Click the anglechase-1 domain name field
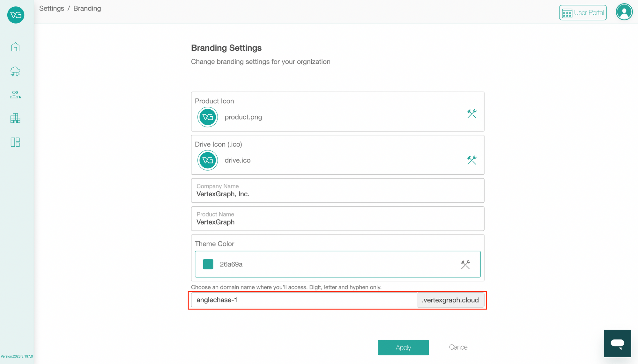Viewport: 638px width, 364px height. coord(304,300)
